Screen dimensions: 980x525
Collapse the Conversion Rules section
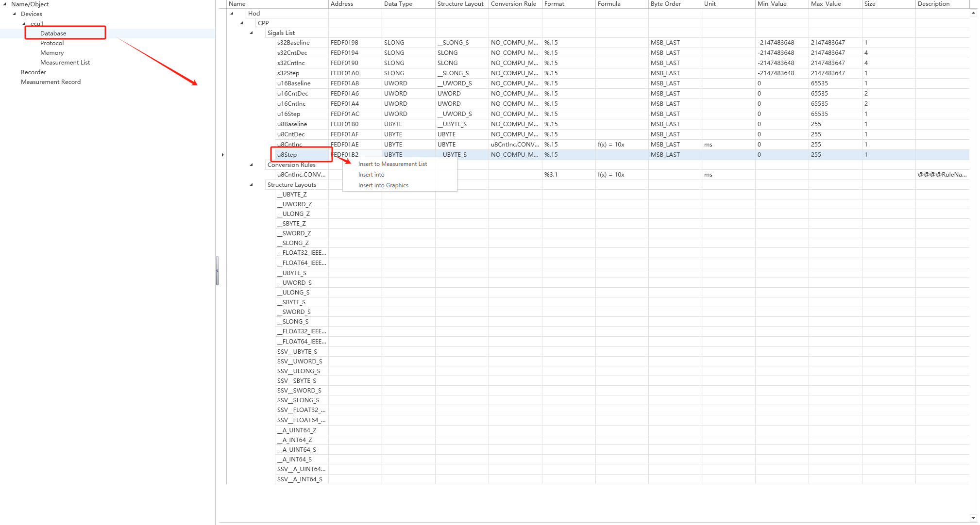(251, 164)
